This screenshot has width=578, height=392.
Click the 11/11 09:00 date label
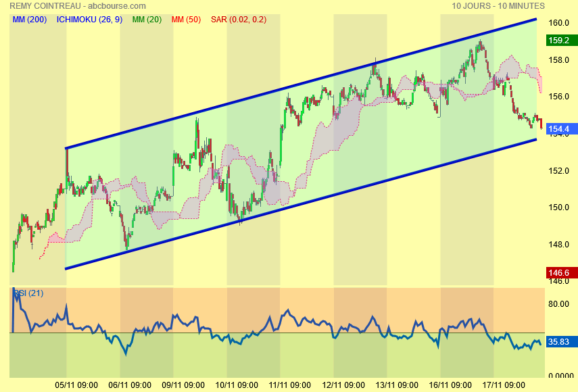pyautogui.click(x=290, y=385)
